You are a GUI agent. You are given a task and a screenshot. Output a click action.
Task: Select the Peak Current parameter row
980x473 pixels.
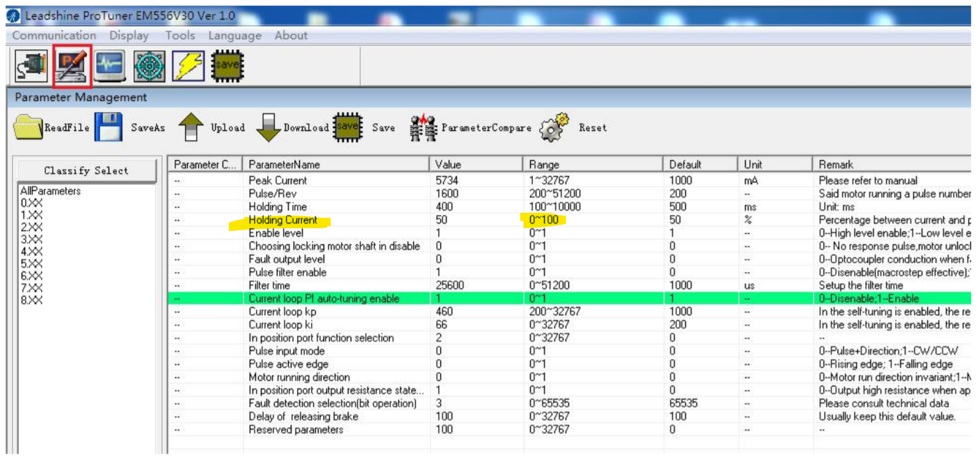[570, 180]
